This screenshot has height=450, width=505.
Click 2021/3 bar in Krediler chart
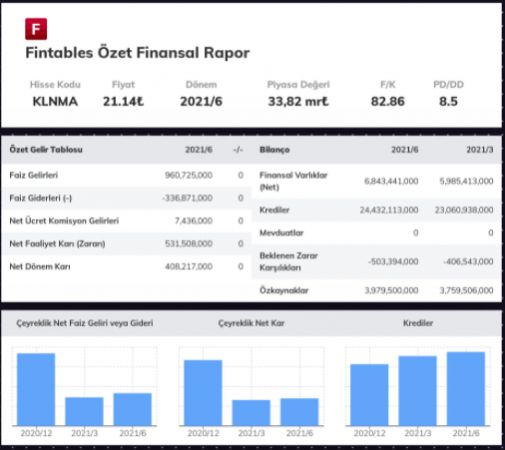coord(418,391)
